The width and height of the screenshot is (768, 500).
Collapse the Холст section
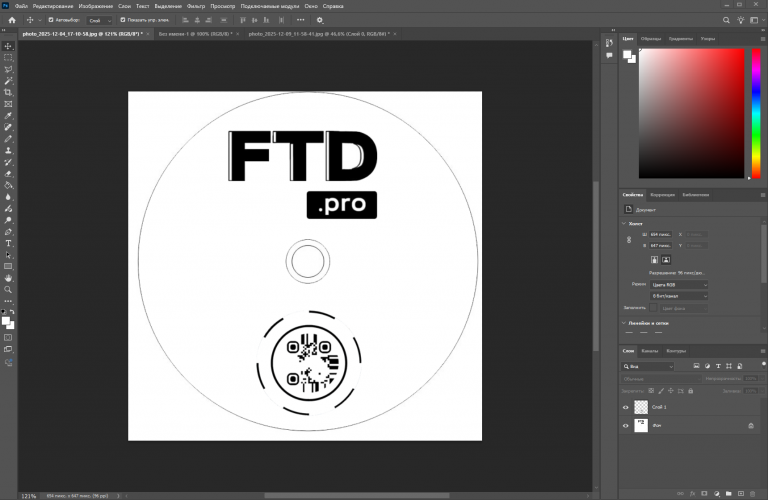624,223
